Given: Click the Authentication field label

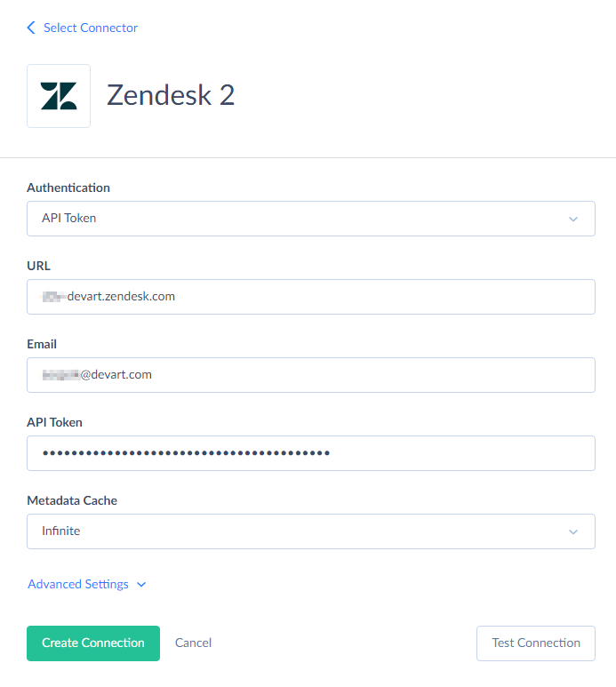Looking at the screenshot, I should [68, 188].
